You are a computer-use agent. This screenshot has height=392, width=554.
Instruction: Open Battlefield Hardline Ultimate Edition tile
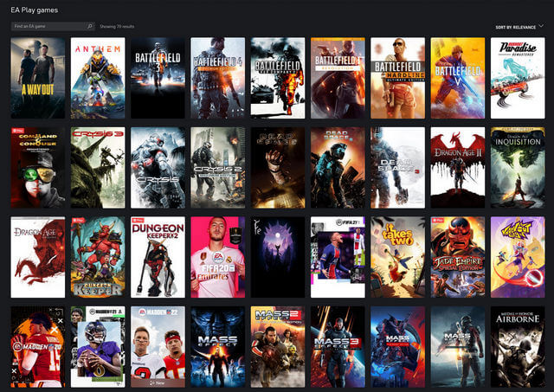click(x=398, y=78)
